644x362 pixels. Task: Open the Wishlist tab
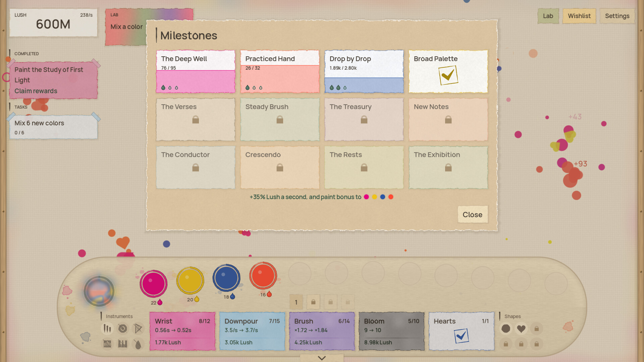pyautogui.click(x=579, y=16)
